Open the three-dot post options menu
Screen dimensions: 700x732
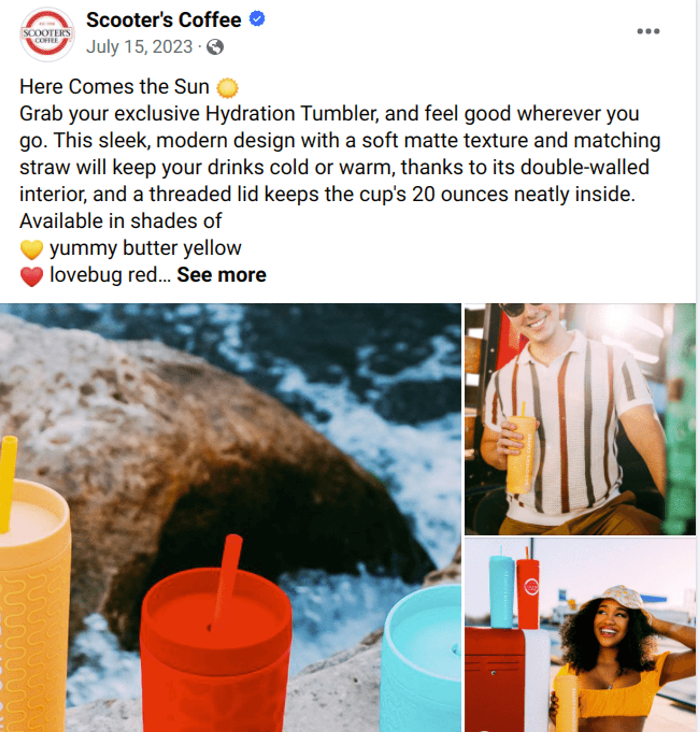[648, 31]
